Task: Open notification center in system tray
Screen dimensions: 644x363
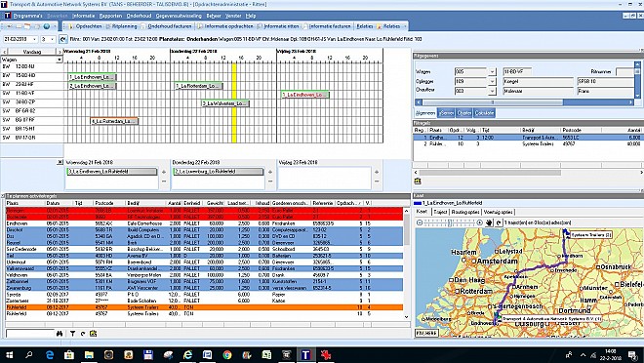Action: [632, 355]
